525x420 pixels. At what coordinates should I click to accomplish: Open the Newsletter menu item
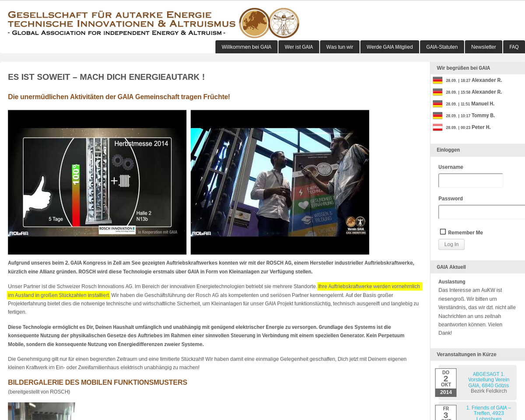pos(483,47)
